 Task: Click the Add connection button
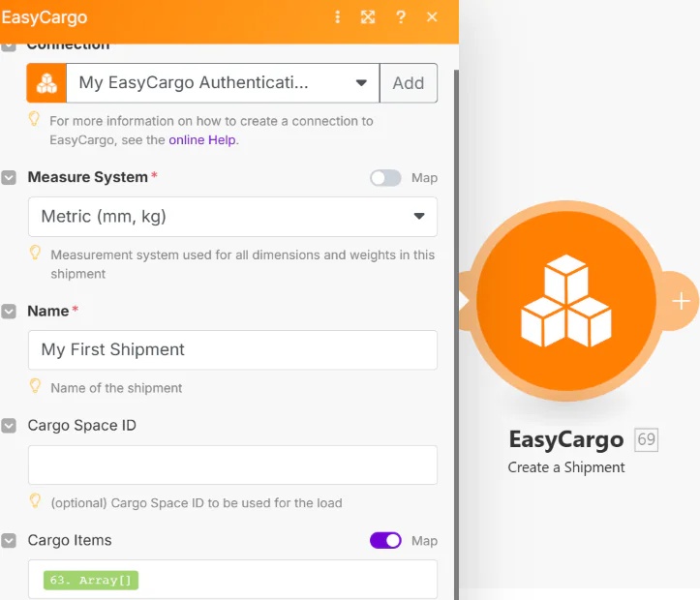(x=408, y=83)
